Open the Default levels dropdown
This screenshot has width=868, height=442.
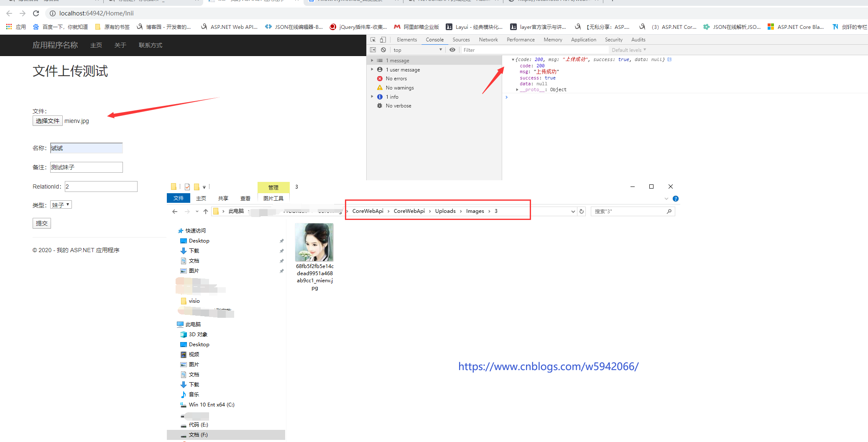point(629,50)
